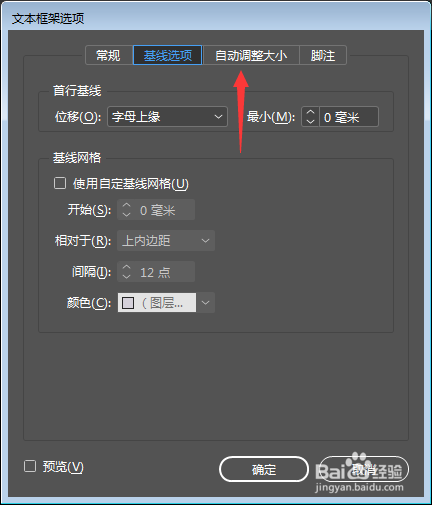Switch to the 常规 tab
This screenshot has width=432, height=505.
[109, 55]
